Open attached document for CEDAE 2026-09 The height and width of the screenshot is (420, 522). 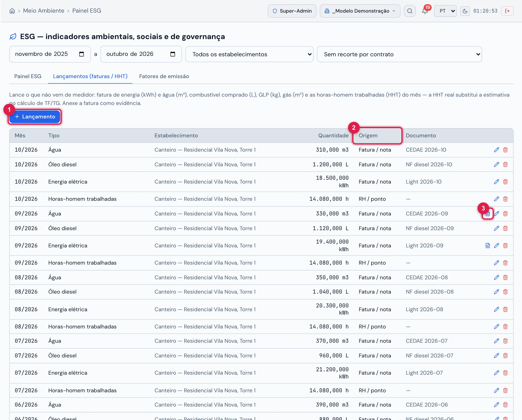(x=488, y=214)
